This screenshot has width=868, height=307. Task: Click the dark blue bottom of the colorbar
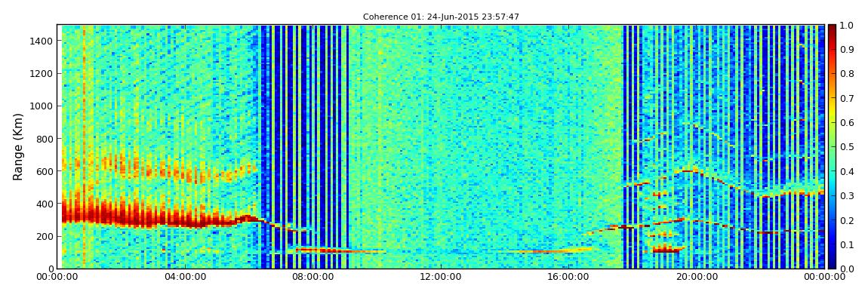[x=833, y=262]
